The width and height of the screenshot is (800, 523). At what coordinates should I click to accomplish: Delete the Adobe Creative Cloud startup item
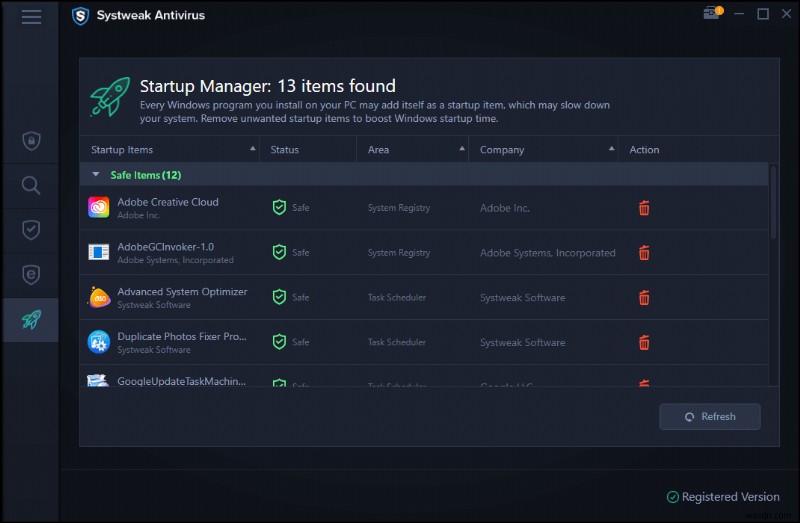(644, 208)
